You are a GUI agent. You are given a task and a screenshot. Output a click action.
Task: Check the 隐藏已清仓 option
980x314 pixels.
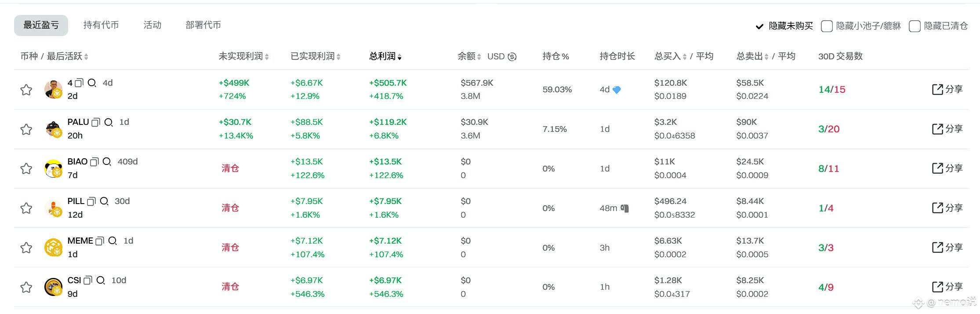[915, 26]
